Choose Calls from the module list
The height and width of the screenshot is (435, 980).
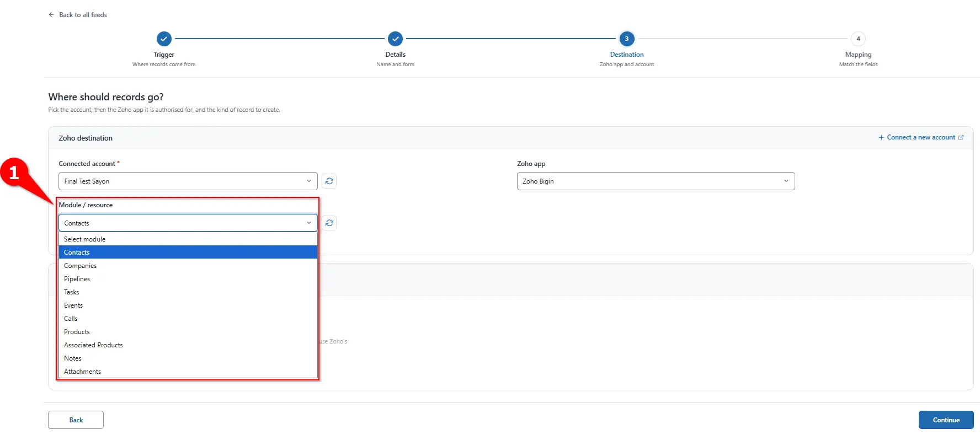[x=188, y=319]
